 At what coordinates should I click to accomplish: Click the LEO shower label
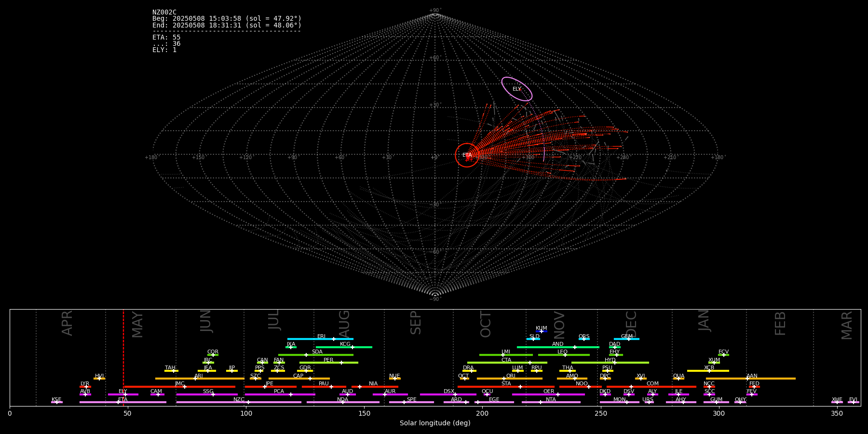[x=563, y=352]
